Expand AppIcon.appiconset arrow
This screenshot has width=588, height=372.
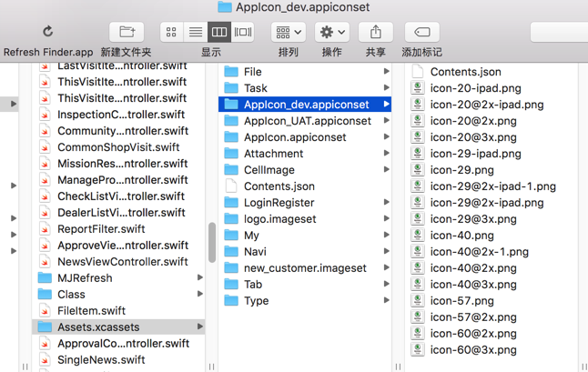[x=386, y=137]
